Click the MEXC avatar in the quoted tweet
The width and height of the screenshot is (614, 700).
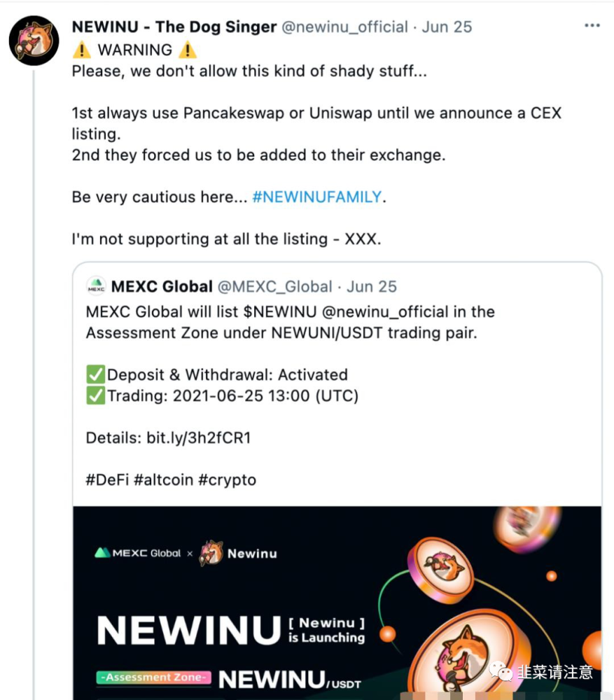pos(96,286)
